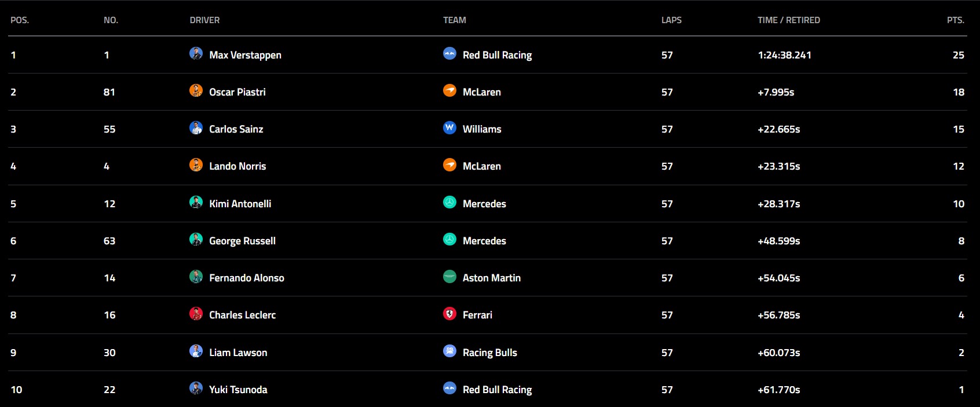980x407 pixels.
Task: Click Charles Leclerc's driver avatar icon
Action: pyautogui.click(x=196, y=314)
